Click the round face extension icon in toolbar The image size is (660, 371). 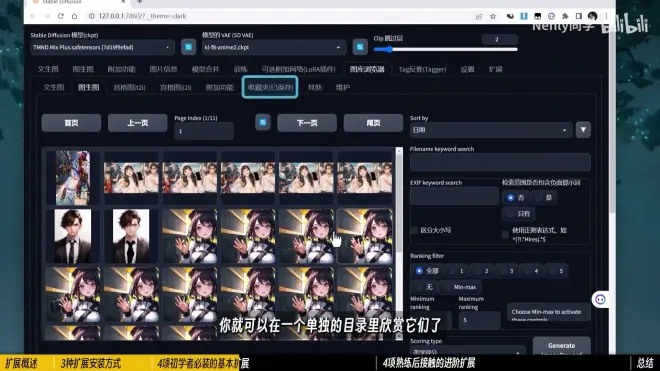[551, 16]
